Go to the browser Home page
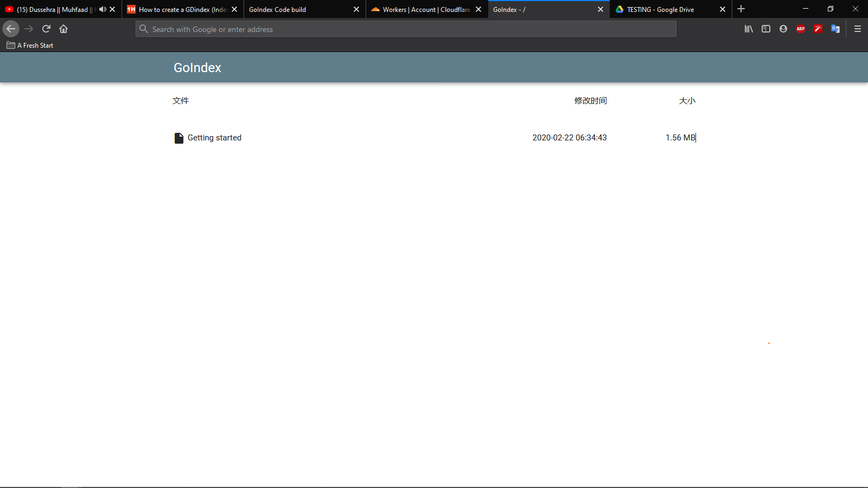868x488 pixels. (x=63, y=29)
